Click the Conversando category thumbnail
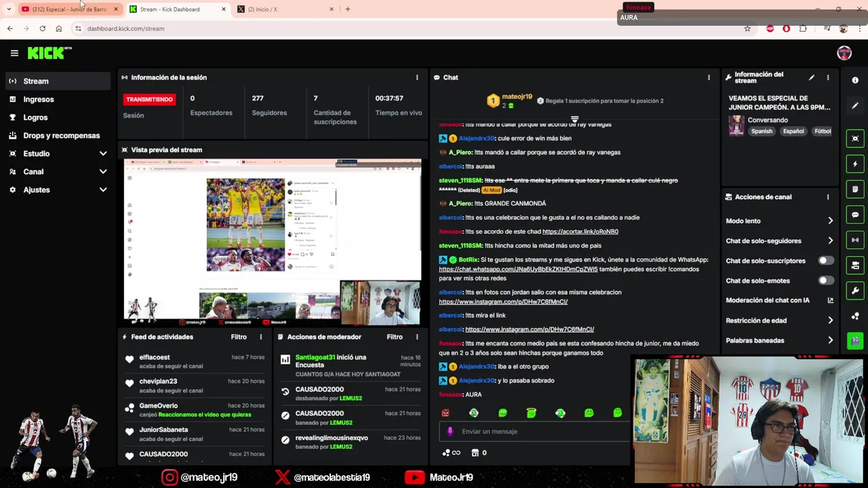 (736, 125)
